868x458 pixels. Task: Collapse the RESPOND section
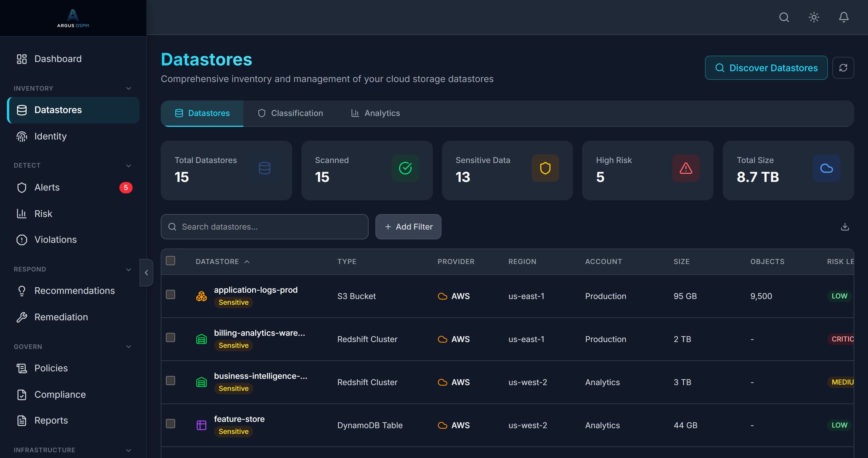pyautogui.click(x=129, y=269)
